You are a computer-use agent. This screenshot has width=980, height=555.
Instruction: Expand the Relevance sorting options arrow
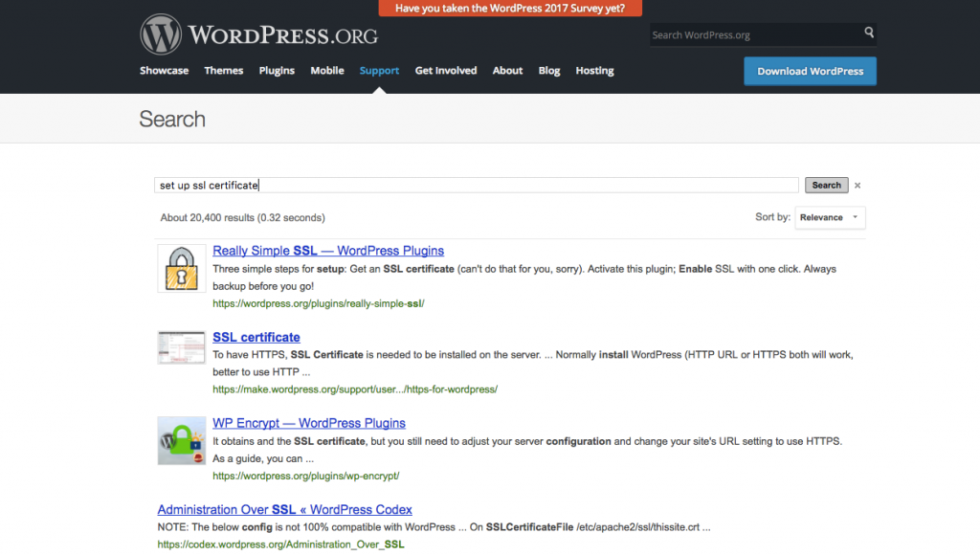click(x=855, y=217)
